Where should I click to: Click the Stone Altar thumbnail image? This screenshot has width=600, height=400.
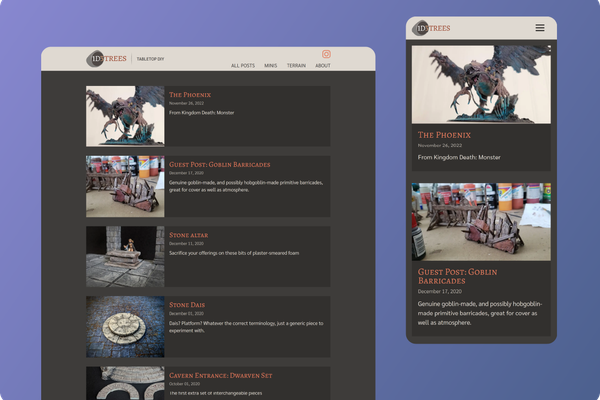[x=125, y=256]
